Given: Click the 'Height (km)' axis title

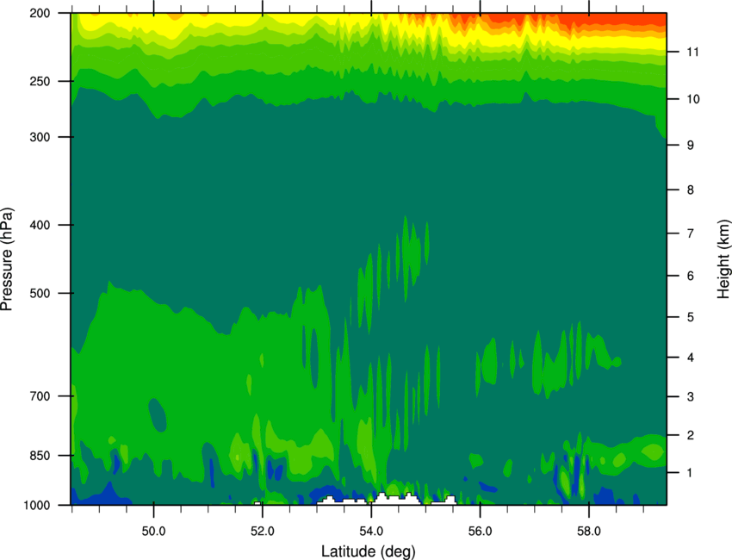Looking at the screenshot, I should (x=723, y=258).
